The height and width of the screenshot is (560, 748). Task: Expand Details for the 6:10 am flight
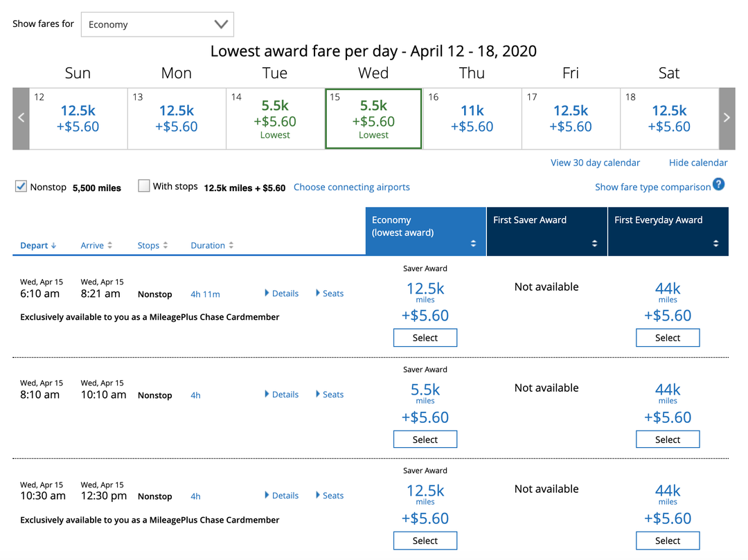tap(281, 293)
